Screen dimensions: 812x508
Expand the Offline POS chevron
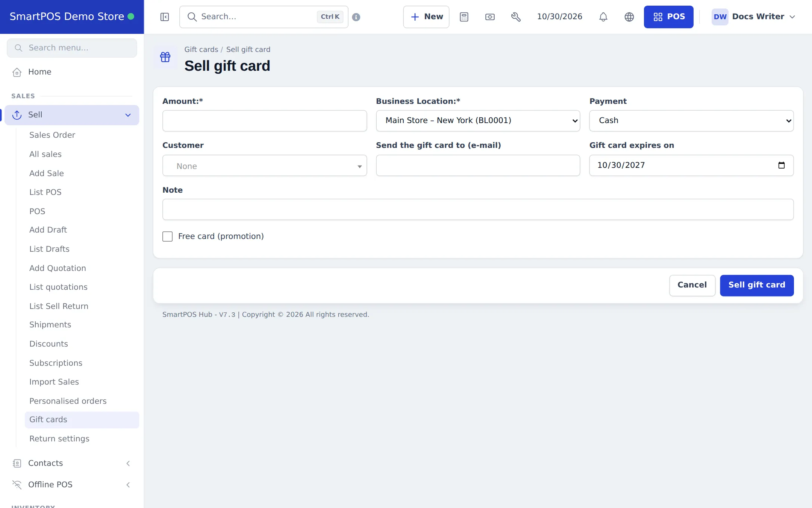[x=128, y=485]
